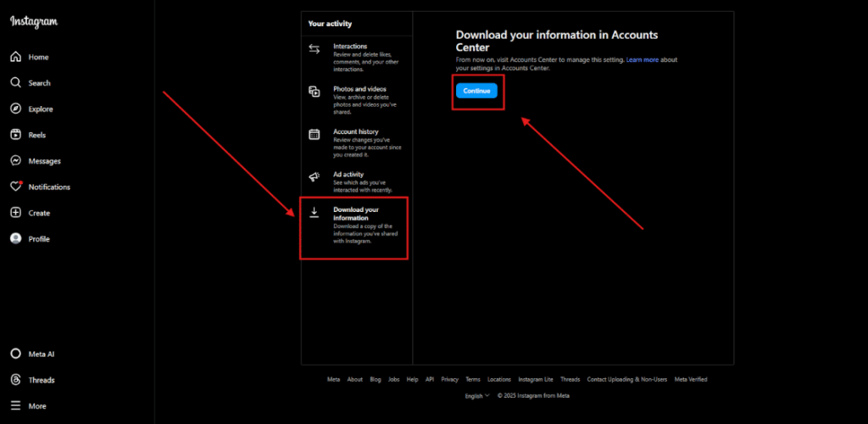Image resolution: width=868 pixels, height=424 pixels.
Task: Click the Download your information arrow icon
Action: [x=314, y=213]
